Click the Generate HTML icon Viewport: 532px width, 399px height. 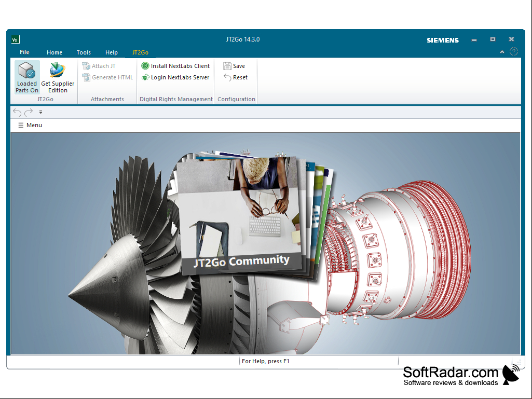[86, 77]
